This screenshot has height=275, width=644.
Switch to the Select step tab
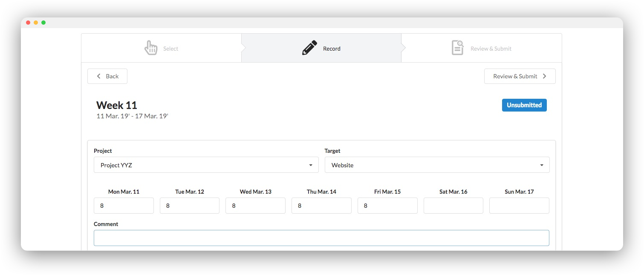click(162, 48)
